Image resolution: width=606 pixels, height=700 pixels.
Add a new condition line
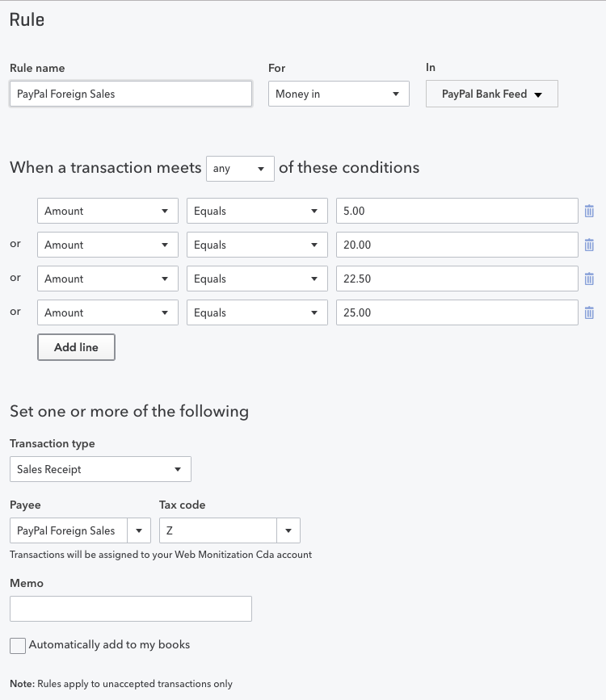[x=76, y=347]
